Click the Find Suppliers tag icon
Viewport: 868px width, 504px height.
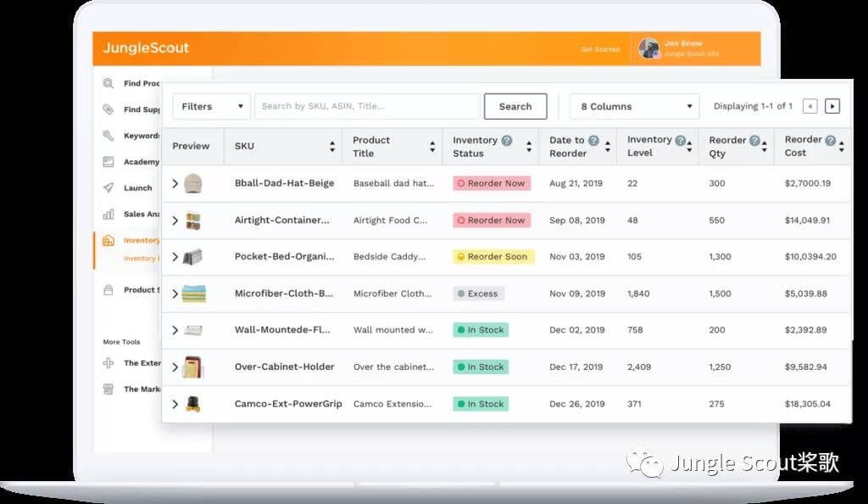108,109
